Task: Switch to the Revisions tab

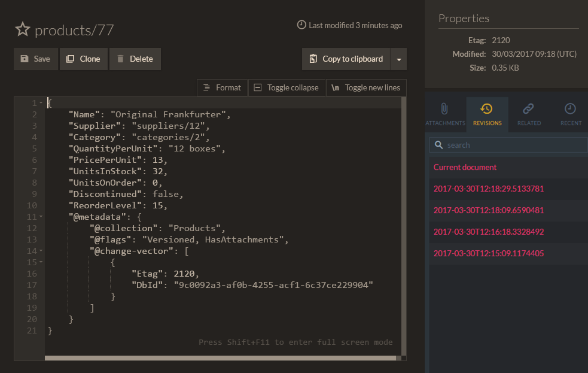Action: [487, 114]
